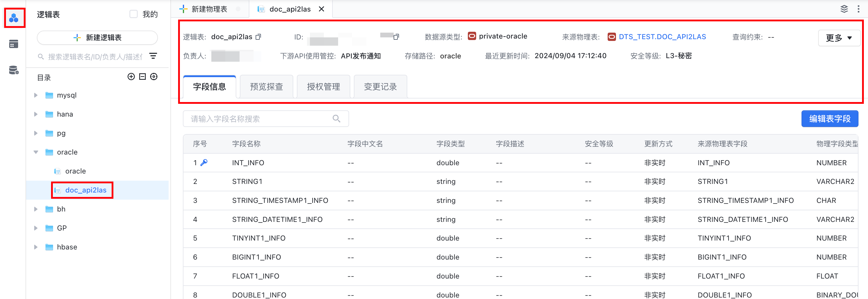Click the primary key icon on INT_INFO row
The width and height of the screenshot is (868, 299).
[204, 163]
